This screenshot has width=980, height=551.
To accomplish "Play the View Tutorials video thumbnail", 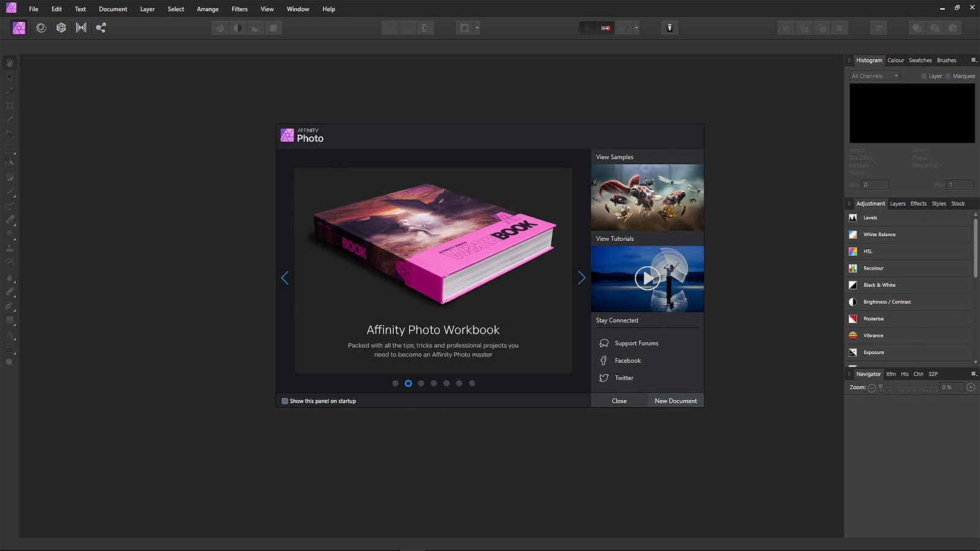I will coord(647,279).
